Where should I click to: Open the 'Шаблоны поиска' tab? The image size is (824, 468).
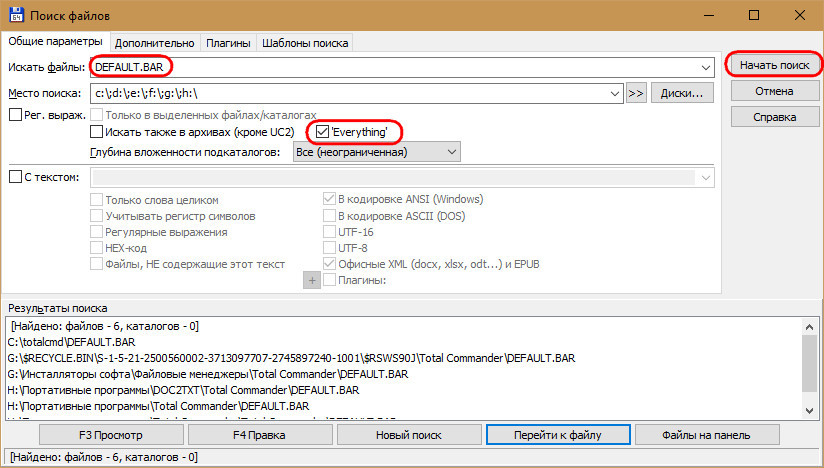point(305,43)
